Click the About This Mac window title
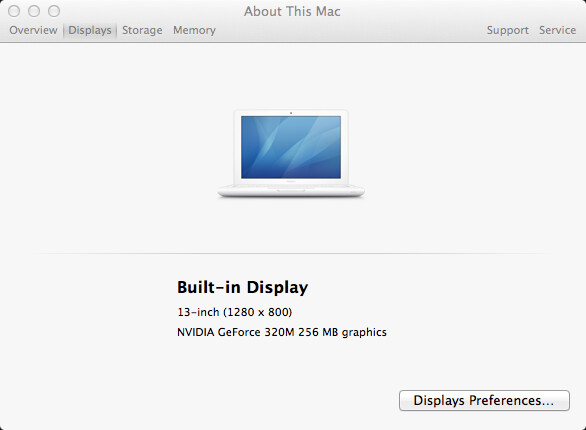This screenshot has width=586, height=430. [292, 12]
